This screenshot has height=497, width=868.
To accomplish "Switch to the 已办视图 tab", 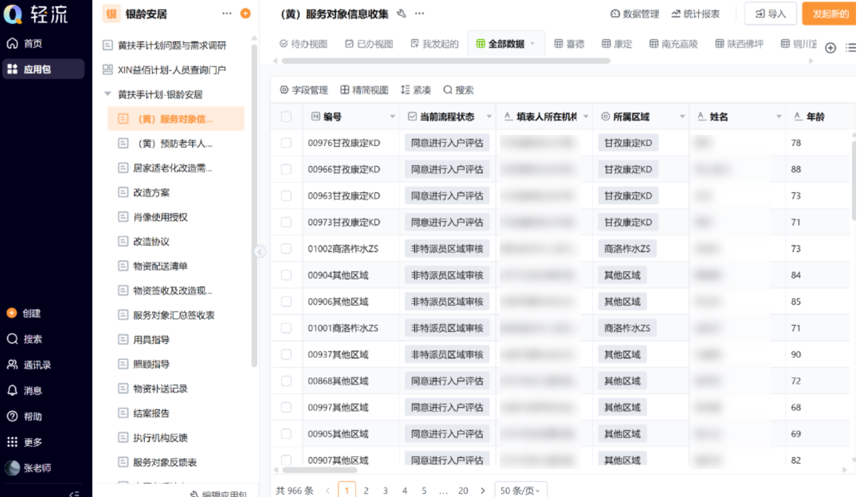I will [369, 44].
